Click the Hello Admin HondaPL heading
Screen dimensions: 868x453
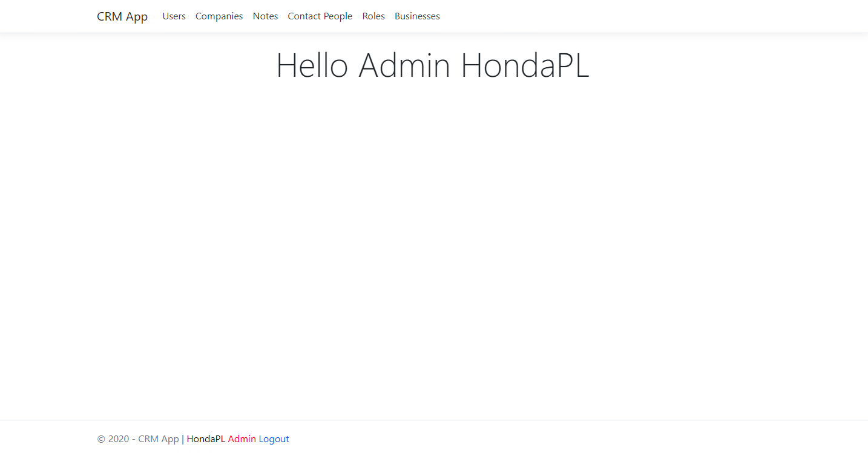(x=433, y=65)
